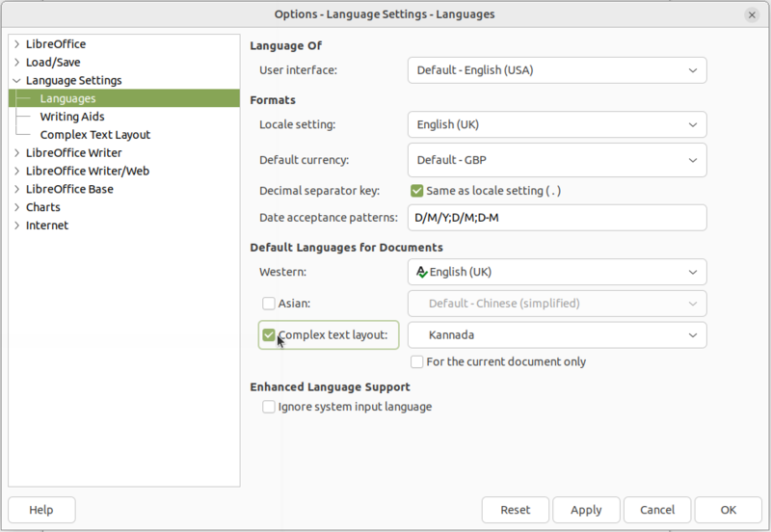Click the Decimal separator key label
Screen dimensions: 771x532
[319, 191]
